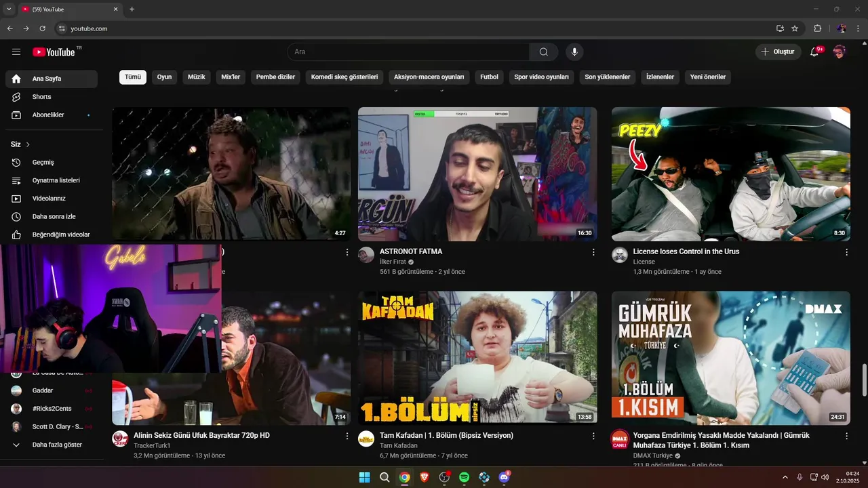Open DMAX Türkiye channel link
Screen dimensions: 868x488
[653, 455]
